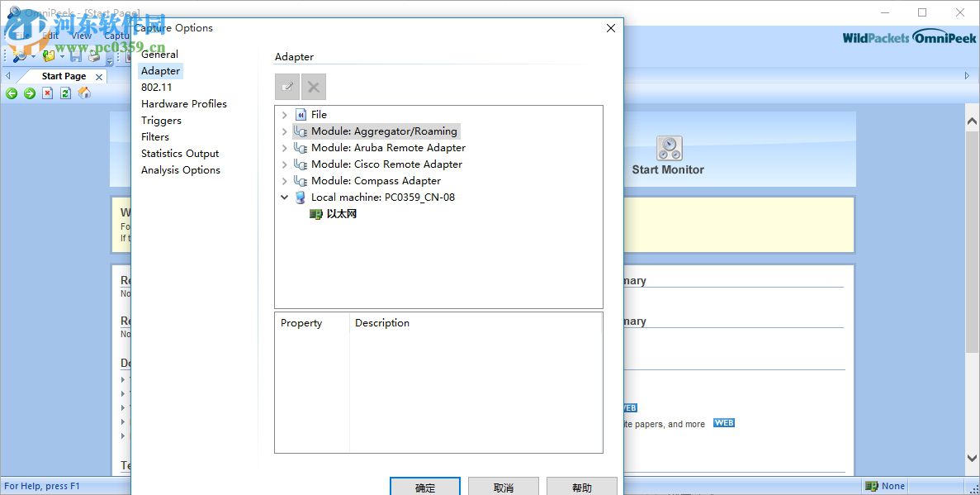Close the Capture Options dialog
Viewport: 980px width, 495px height.
(611, 28)
